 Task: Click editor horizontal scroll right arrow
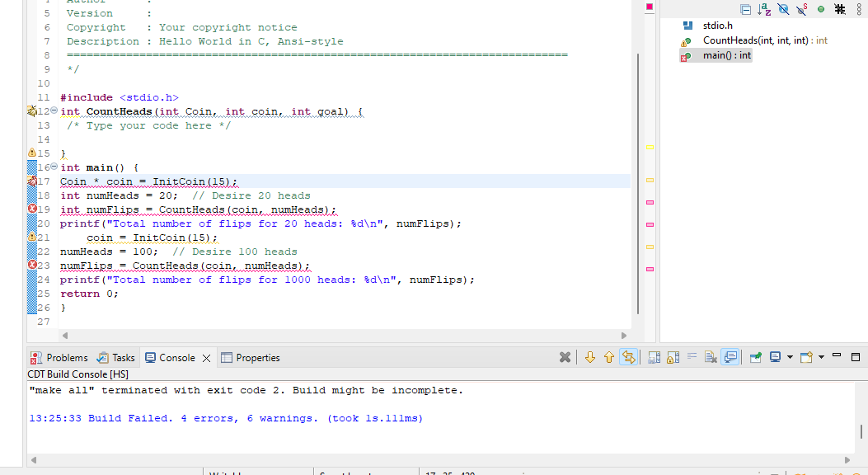click(x=624, y=336)
